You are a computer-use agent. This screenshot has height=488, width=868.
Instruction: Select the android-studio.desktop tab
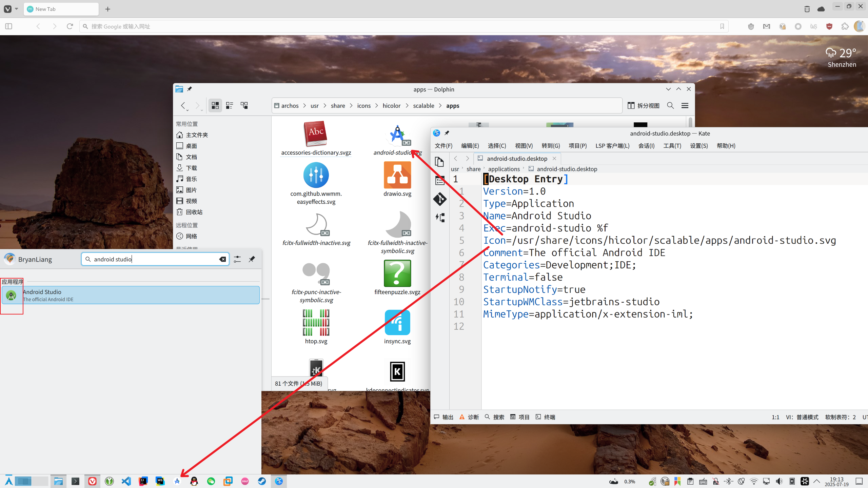pyautogui.click(x=516, y=159)
